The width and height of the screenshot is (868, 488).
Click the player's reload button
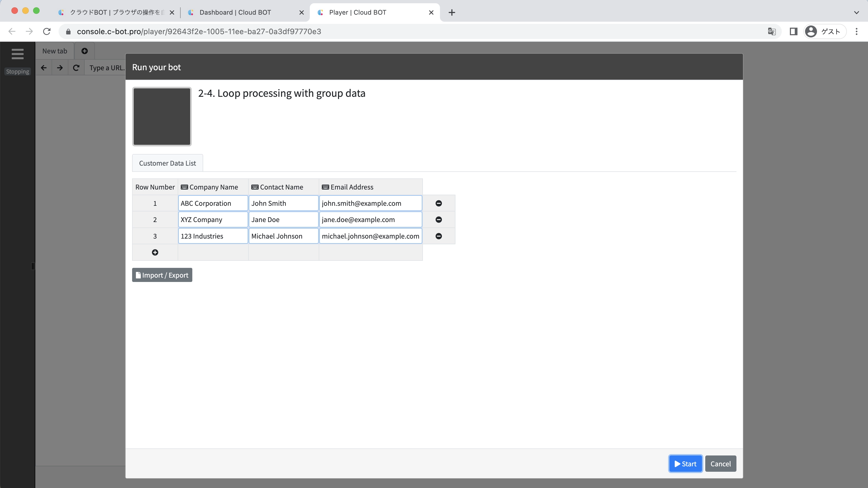[76, 68]
